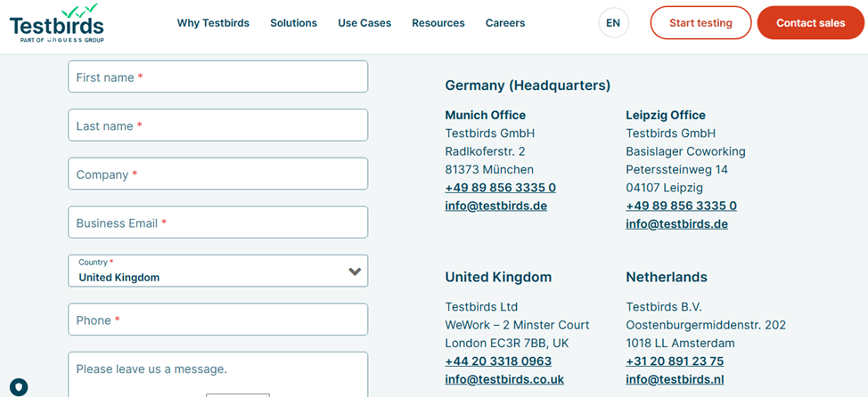This screenshot has height=397, width=868.
Task: Select the Radlkoferstr. 2 address line
Action: click(x=485, y=151)
